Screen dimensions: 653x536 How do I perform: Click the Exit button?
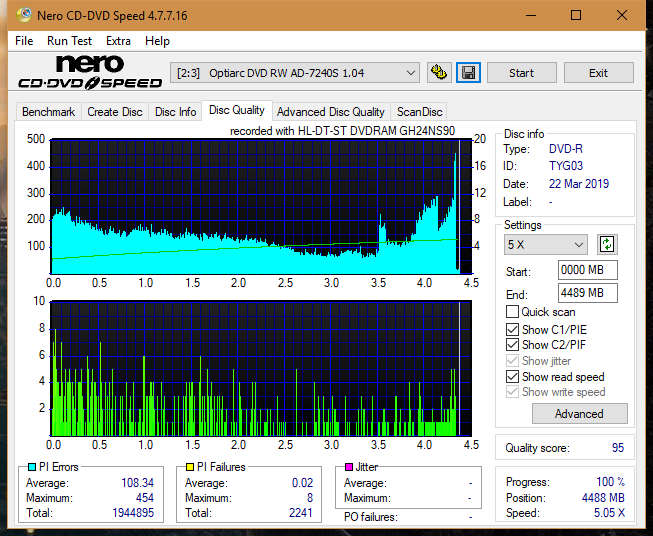(598, 73)
